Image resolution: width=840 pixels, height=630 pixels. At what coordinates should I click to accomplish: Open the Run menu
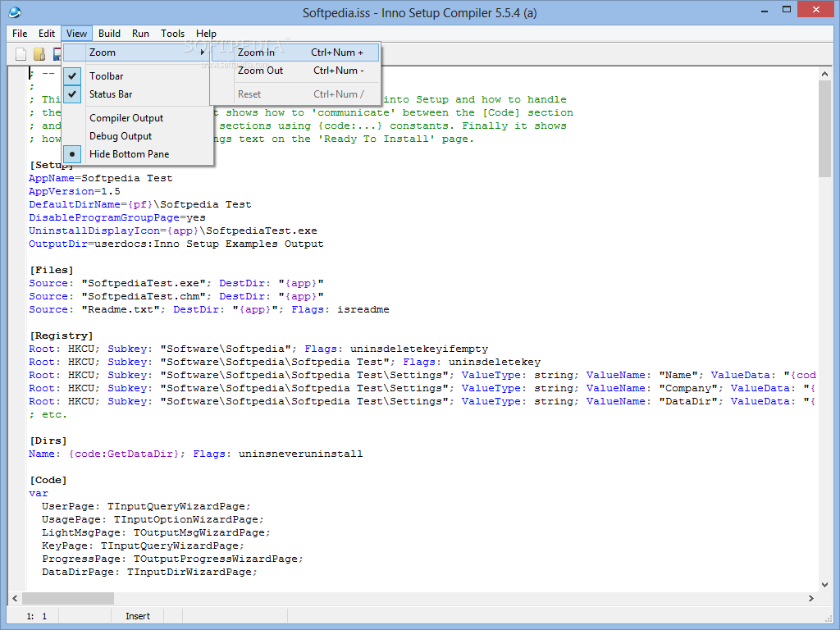pyautogui.click(x=140, y=33)
